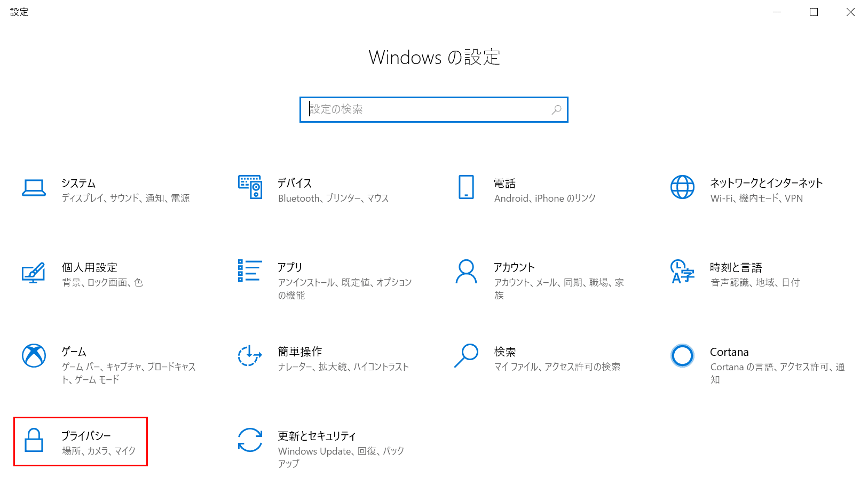Select the アプリ heading
The image size is (868, 493).
coord(290,267)
